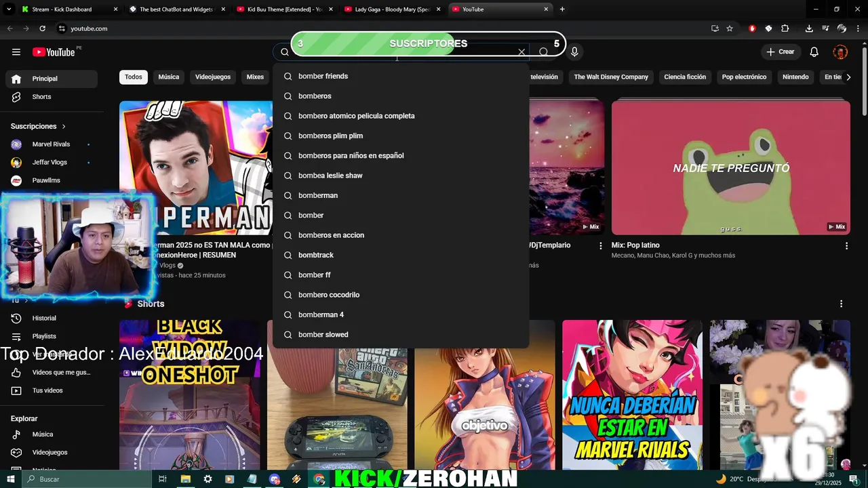Select the Videojuegos filter chip
The width and height of the screenshot is (868, 488).
tap(213, 77)
